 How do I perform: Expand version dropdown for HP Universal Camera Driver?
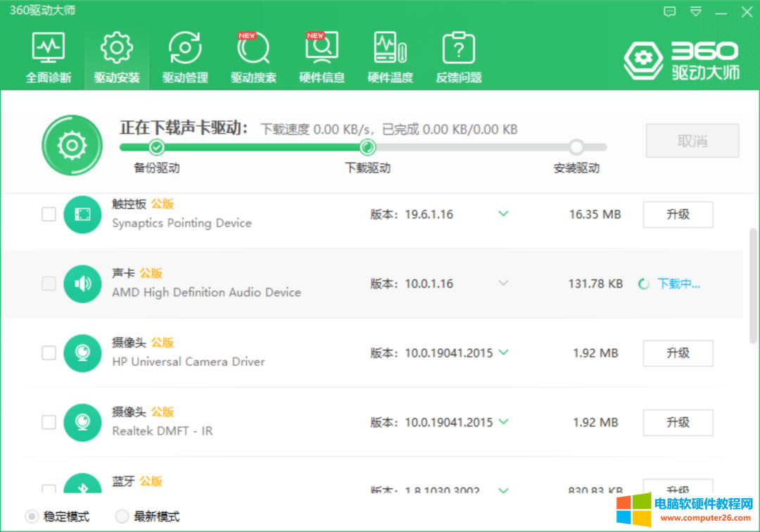click(x=503, y=353)
